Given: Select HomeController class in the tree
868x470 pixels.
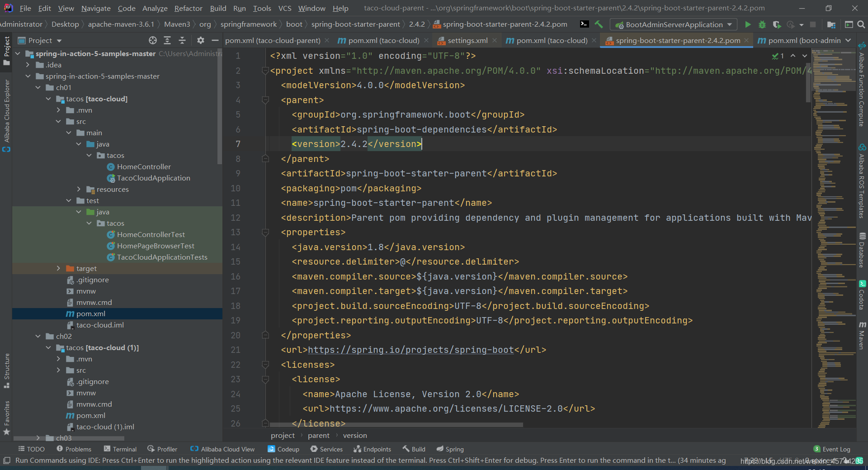Looking at the screenshot, I should (x=144, y=167).
